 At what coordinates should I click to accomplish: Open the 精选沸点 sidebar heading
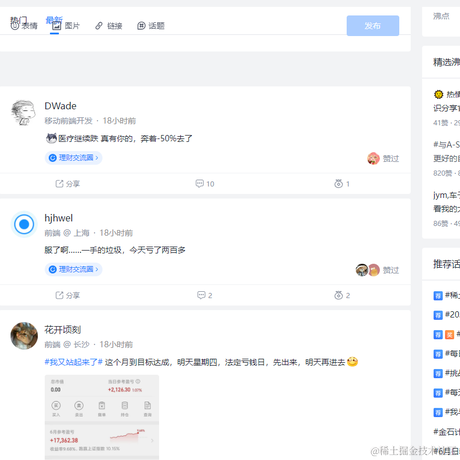[446, 62]
